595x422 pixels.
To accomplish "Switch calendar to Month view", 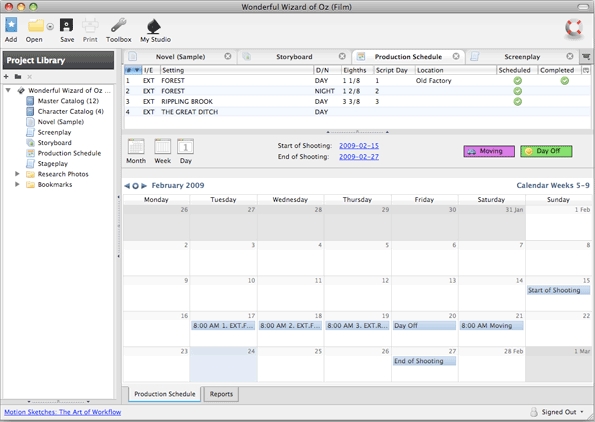I will point(136,151).
